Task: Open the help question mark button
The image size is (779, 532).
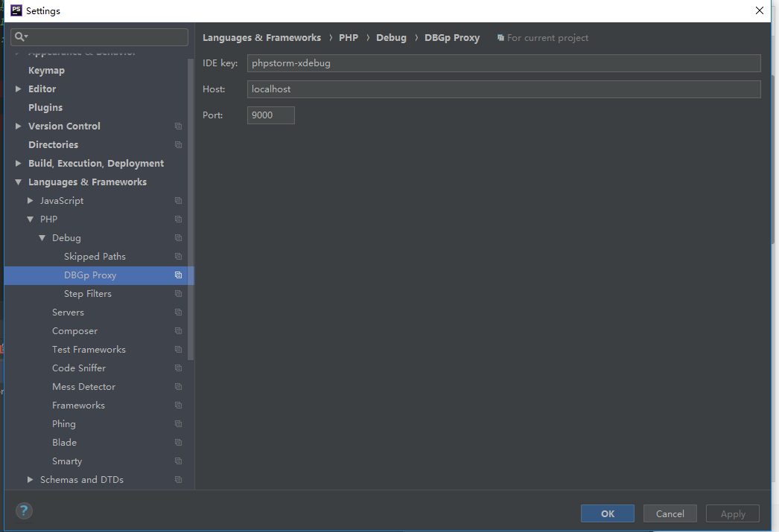Action: coord(24,510)
